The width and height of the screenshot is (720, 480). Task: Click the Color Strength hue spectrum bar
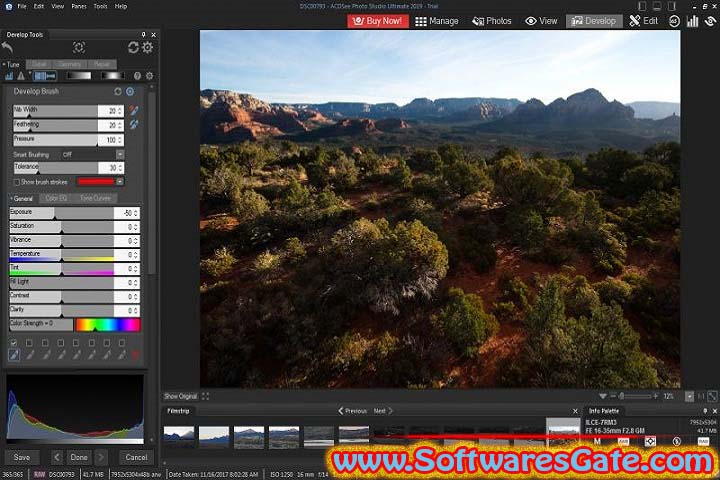[x=108, y=325]
